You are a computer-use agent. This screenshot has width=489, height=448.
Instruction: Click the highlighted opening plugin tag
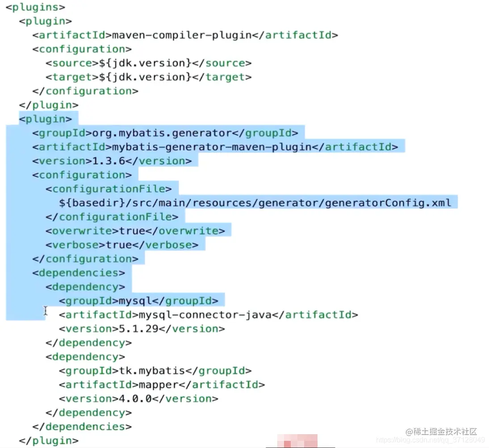pos(45,119)
